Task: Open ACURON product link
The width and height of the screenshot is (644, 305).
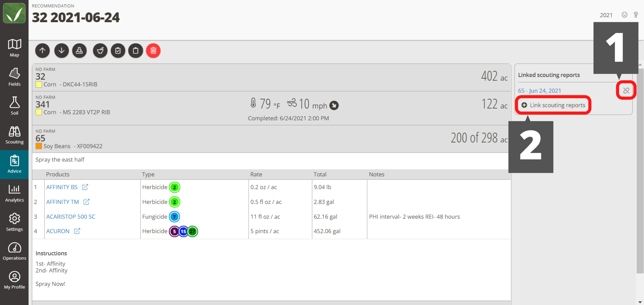Action: coord(58,231)
